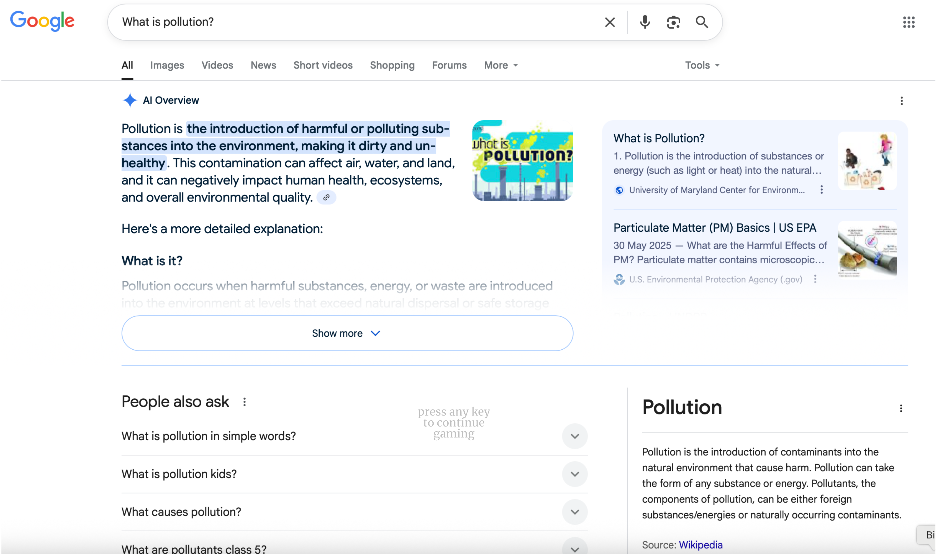The image size is (939, 560).
Task: Expand 'What is pollution in simple words?'
Action: (x=574, y=436)
